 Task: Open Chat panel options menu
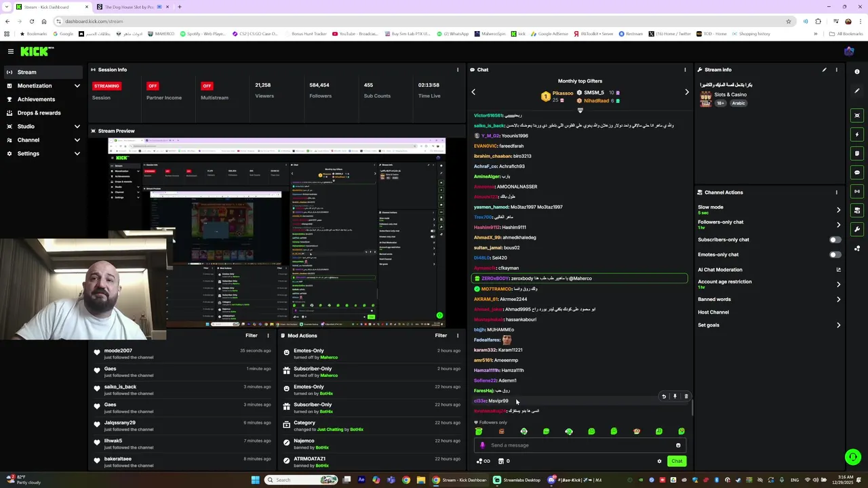685,70
